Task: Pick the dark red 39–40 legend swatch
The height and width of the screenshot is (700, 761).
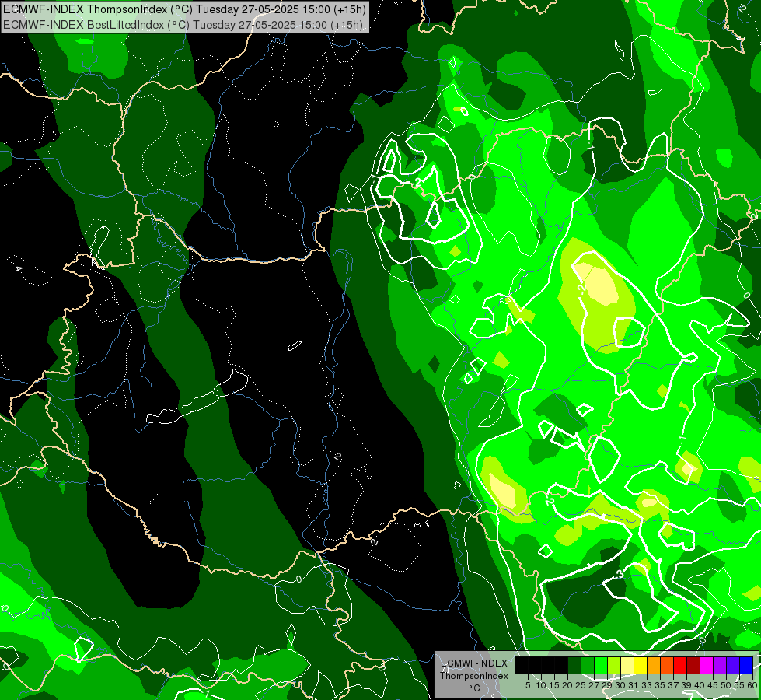Action: pyautogui.click(x=693, y=665)
